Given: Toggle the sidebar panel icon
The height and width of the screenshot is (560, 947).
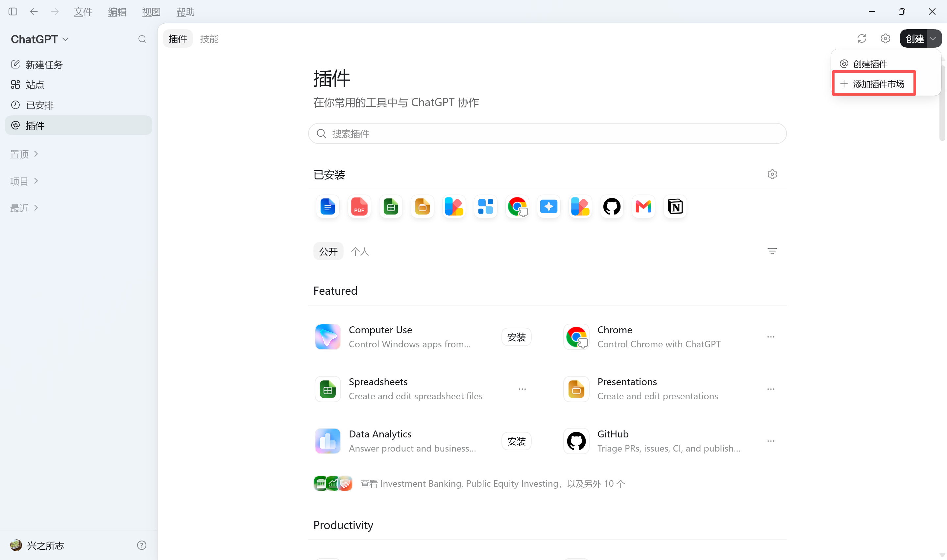Looking at the screenshot, I should pyautogui.click(x=13, y=12).
